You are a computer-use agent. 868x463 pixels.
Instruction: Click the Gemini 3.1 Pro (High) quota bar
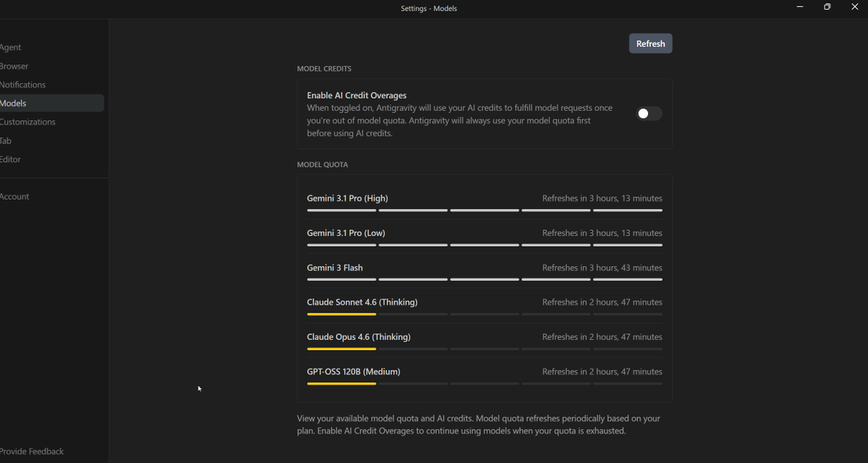(485, 211)
